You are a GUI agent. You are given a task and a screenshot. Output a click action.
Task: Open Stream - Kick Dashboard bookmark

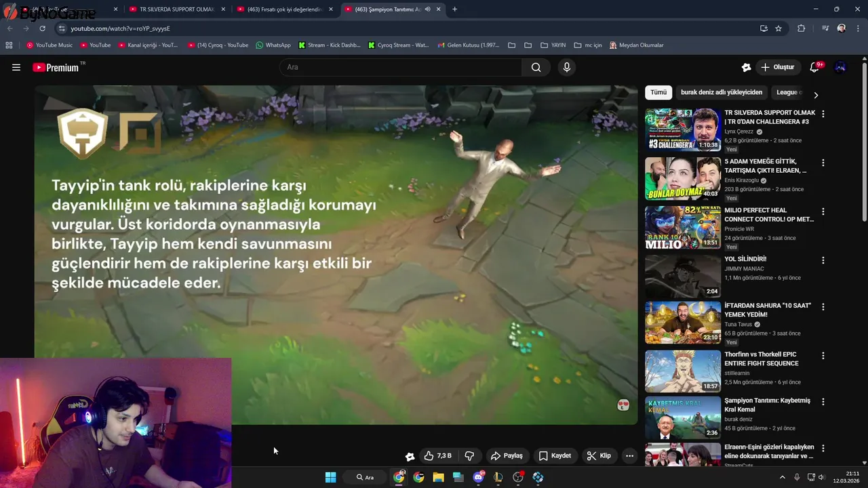pyautogui.click(x=330, y=45)
